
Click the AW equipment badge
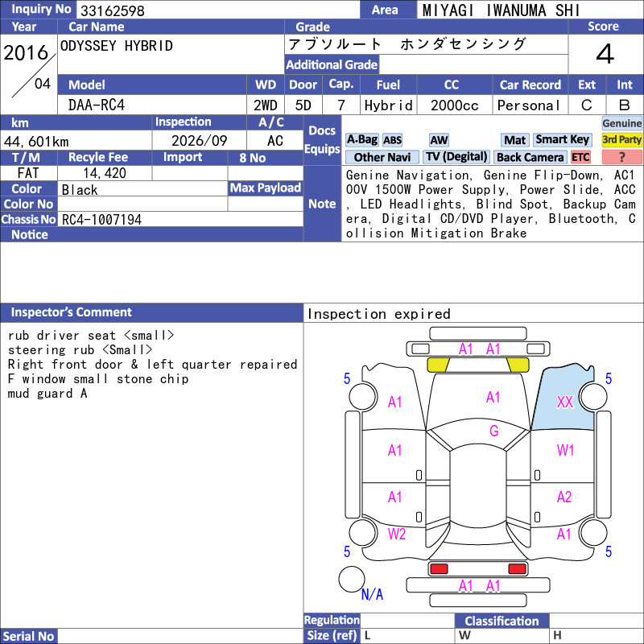[x=439, y=140]
